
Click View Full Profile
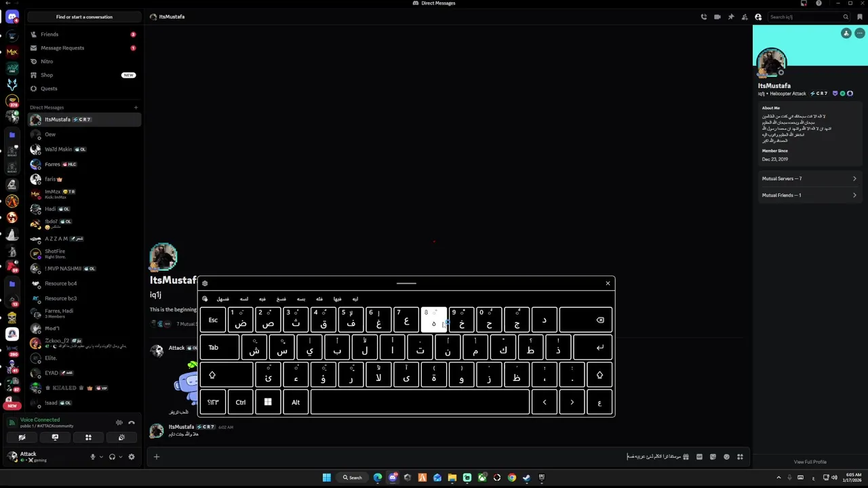click(x=810, y=462)
